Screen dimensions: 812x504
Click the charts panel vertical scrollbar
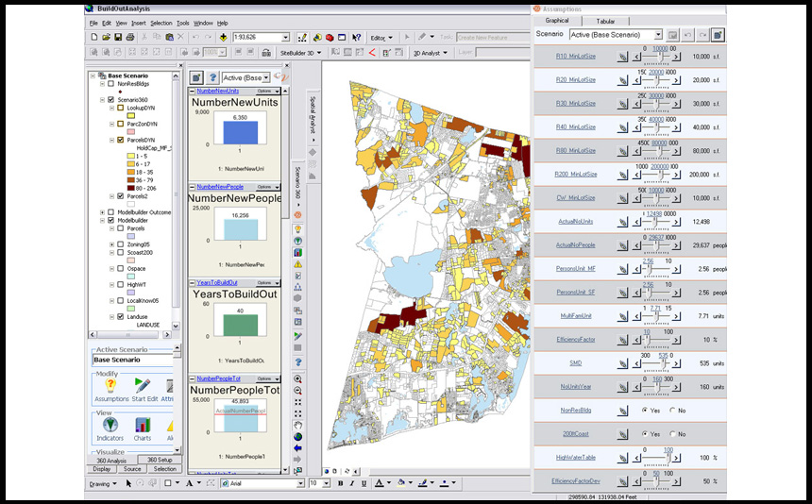coord(285,279)
